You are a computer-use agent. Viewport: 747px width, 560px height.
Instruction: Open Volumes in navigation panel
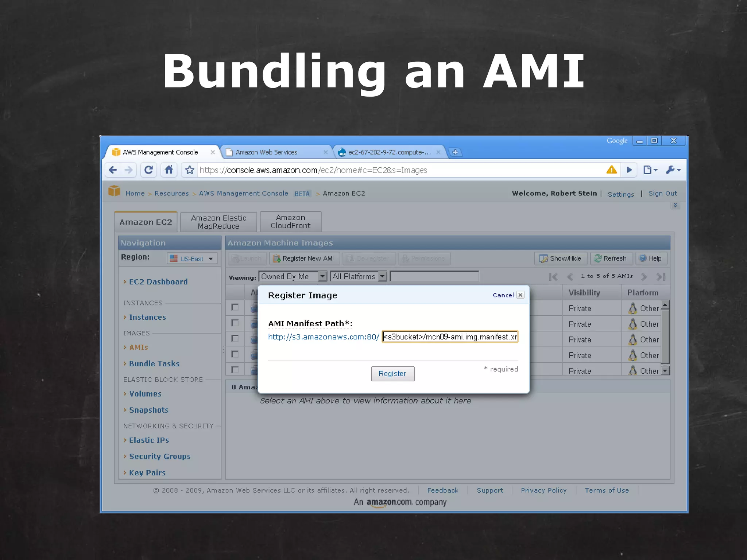[145, 394]
